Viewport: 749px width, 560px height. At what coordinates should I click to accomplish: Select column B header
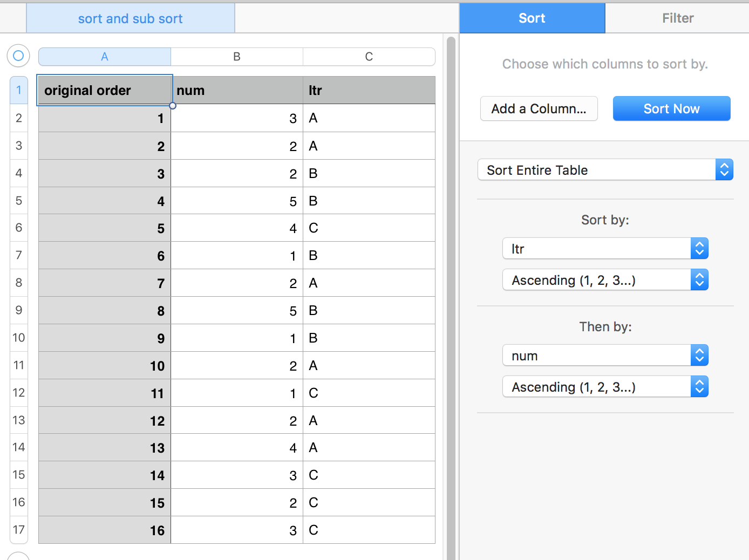point(236,56)
